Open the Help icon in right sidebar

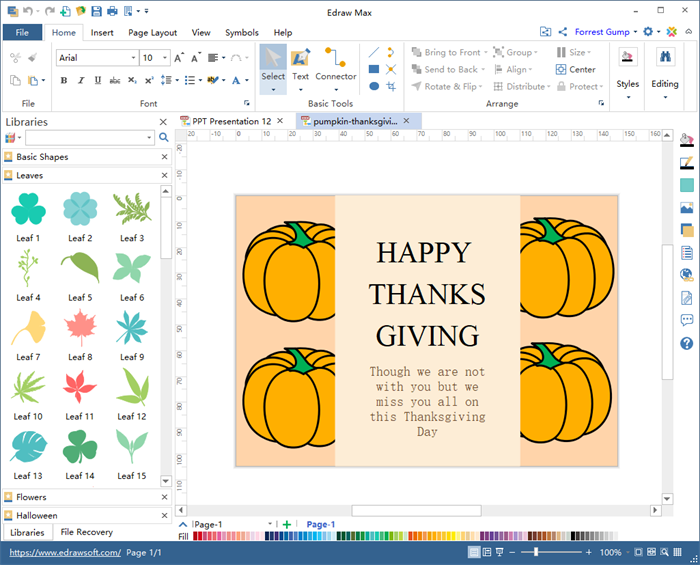[x=687, y=343]
